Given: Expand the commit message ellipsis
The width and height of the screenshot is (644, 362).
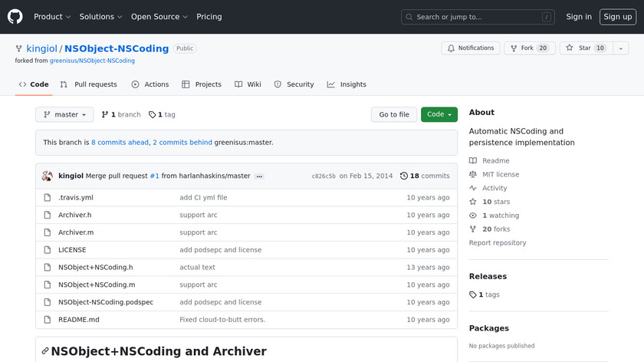Looking at the screenshot, I should 259,176.
